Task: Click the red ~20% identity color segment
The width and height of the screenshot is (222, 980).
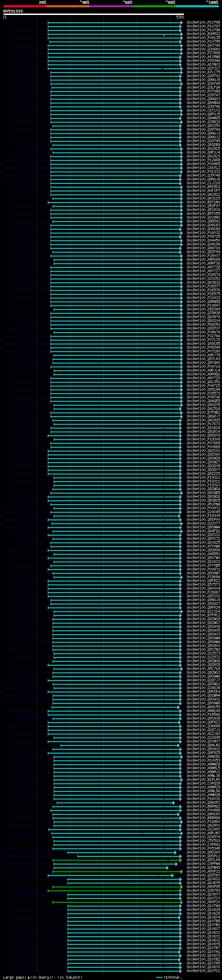Action: pos(25,6)
